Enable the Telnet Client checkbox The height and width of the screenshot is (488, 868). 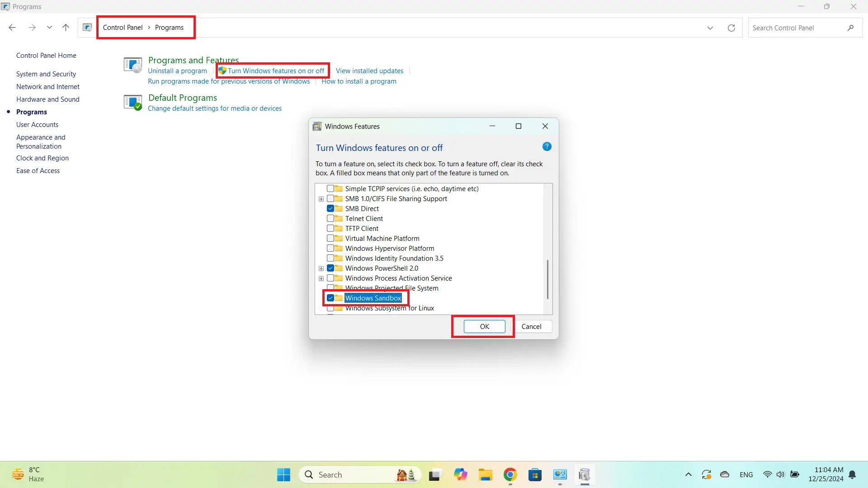click(330, 219)
